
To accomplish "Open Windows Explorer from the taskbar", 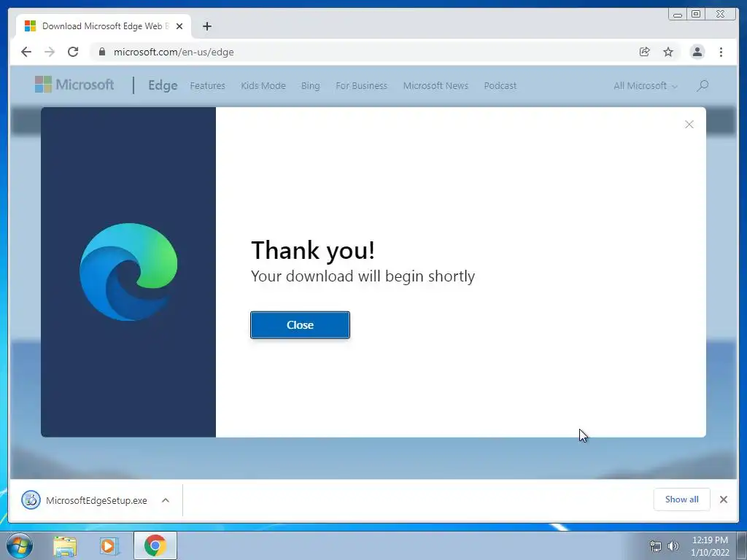I will point(65,546).
